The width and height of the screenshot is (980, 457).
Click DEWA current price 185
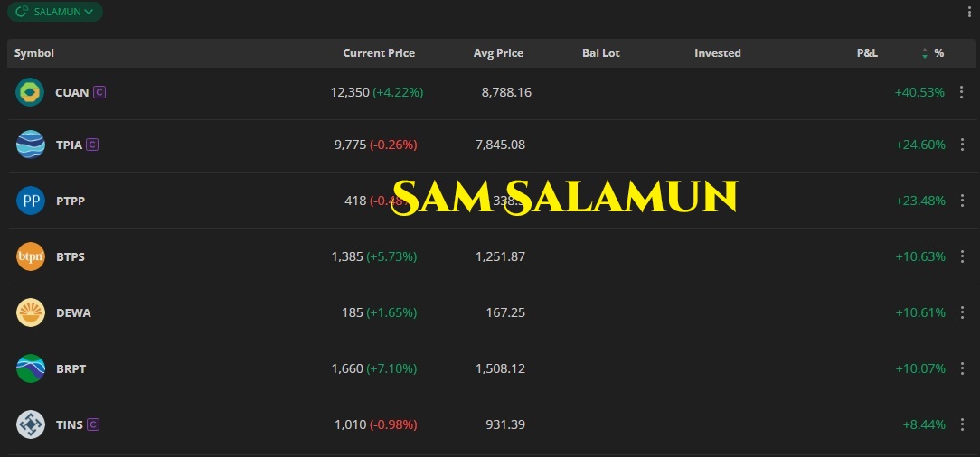point(353,312)
